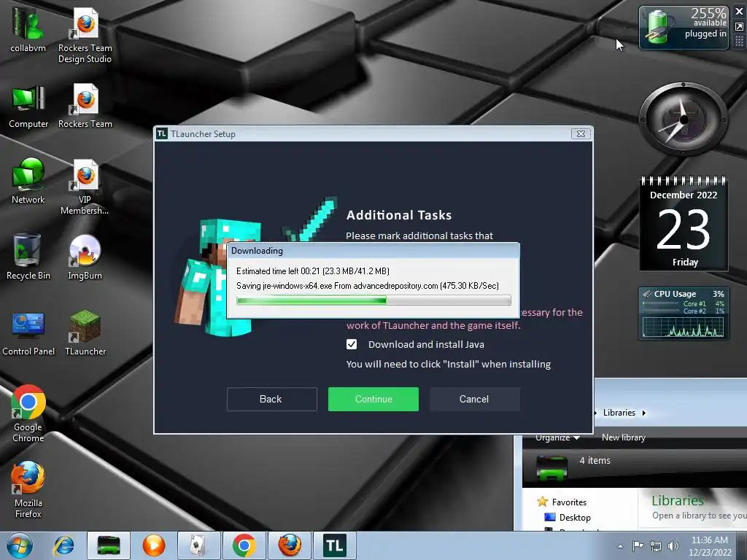Select the Computer desktop icon
747x560 pixels.
tap(28, 106)
